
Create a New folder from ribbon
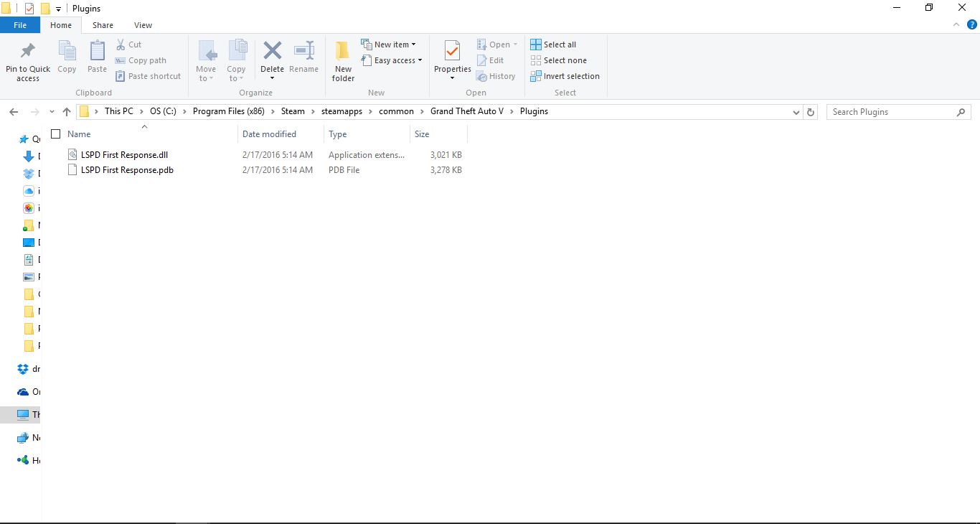pyautogui.click(x=343, y=60)
